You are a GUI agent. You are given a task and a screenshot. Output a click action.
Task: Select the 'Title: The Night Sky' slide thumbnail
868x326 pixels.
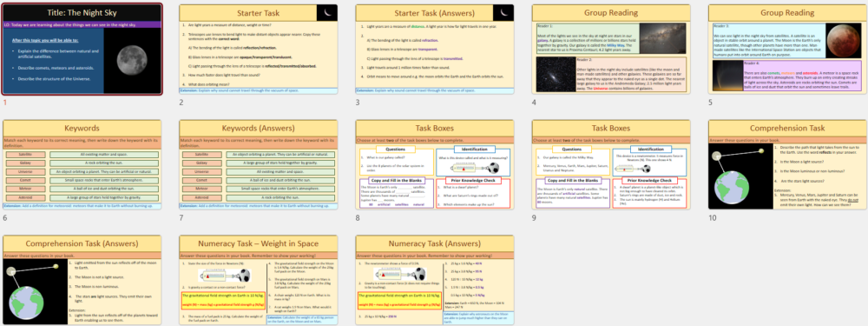pyautogui.click(x=82, y=50)
